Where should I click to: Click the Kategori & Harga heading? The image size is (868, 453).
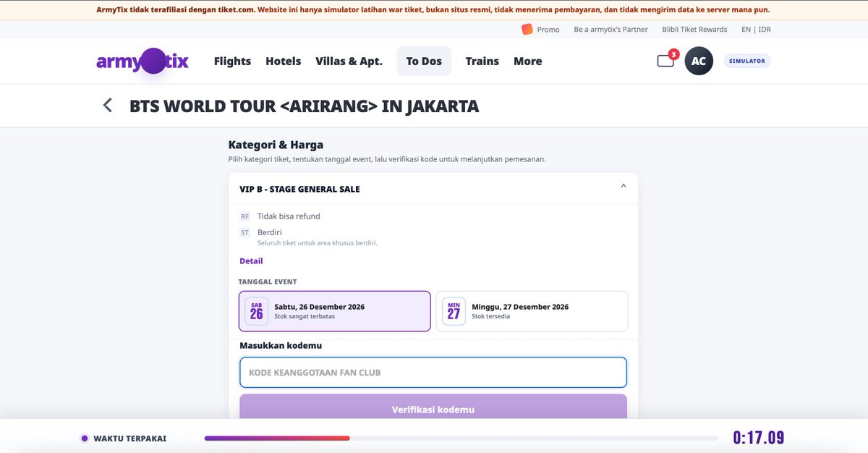pos(276,145)
